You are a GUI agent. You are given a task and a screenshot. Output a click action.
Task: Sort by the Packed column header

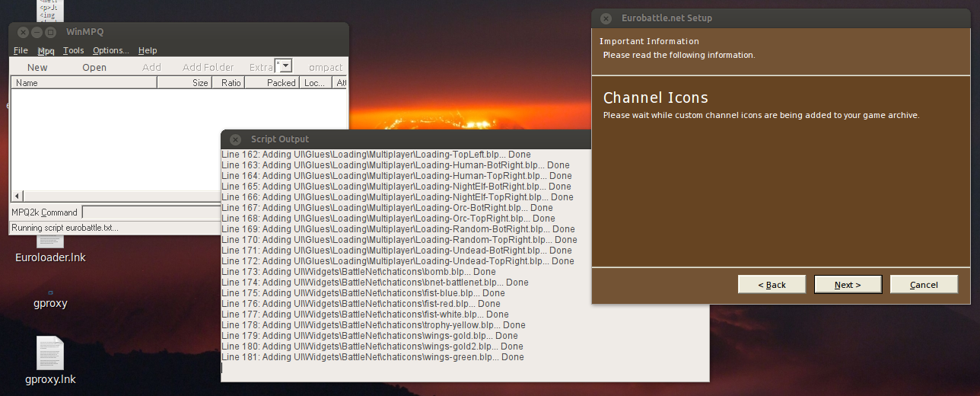272,83
